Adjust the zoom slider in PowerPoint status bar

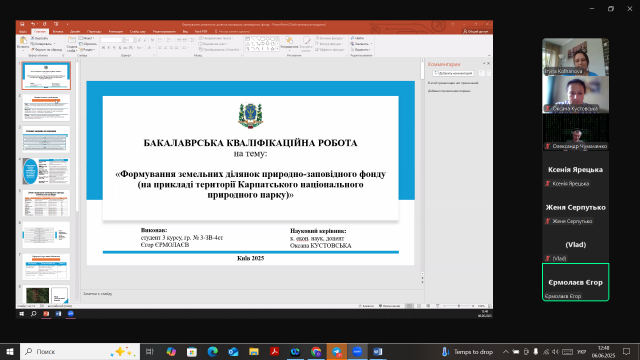pos(458,306)
